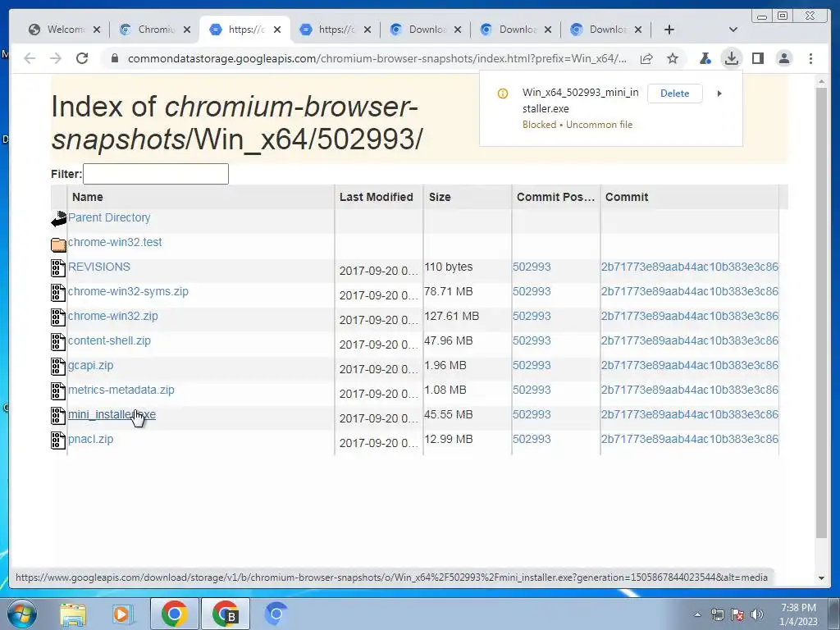The width and height of the screenshot is (840, 630).
Task: Click the padlock site info icon
Action: tap(114, 58)
